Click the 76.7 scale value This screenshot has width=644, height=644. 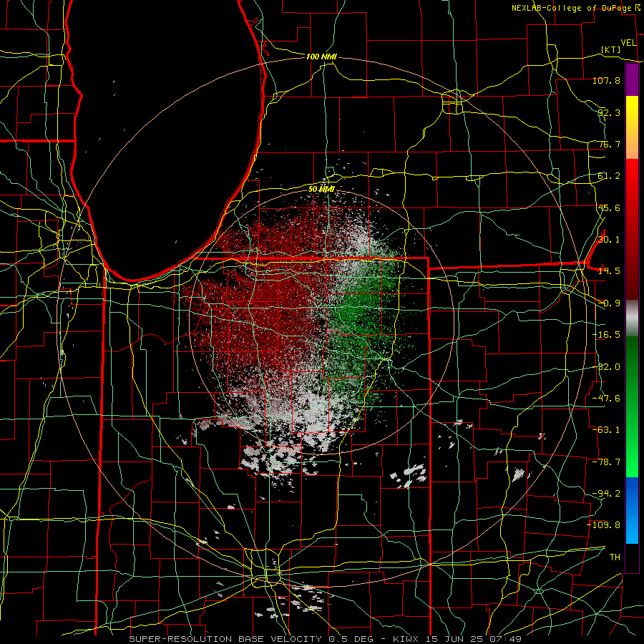(x=609, y=144)
